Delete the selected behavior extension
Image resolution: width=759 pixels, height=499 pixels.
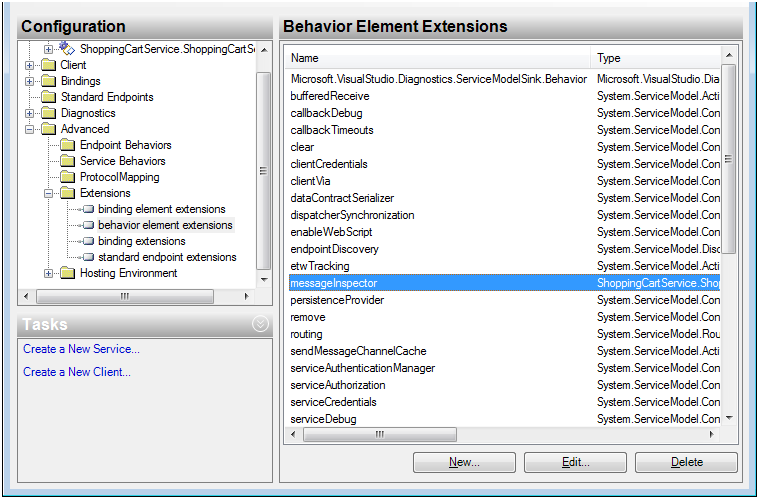click(x=686, y=462)
